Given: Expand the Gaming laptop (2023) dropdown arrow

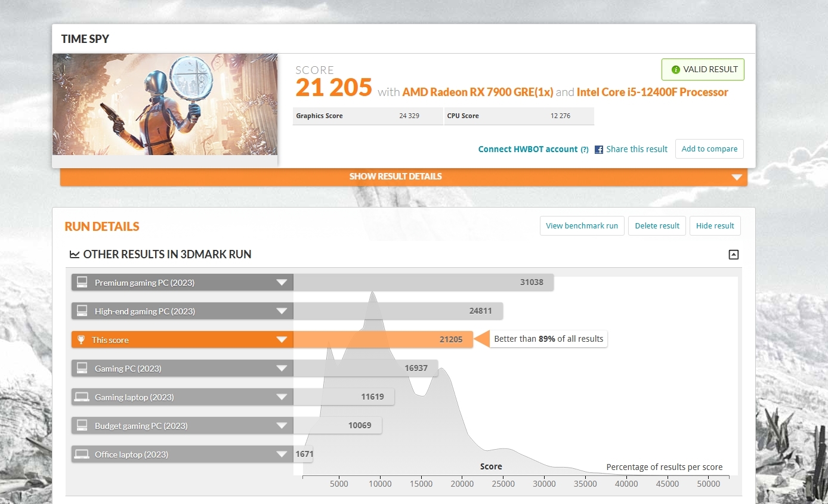Looking at the screenshot, I should pyautogui.click(x=282, y=397).
